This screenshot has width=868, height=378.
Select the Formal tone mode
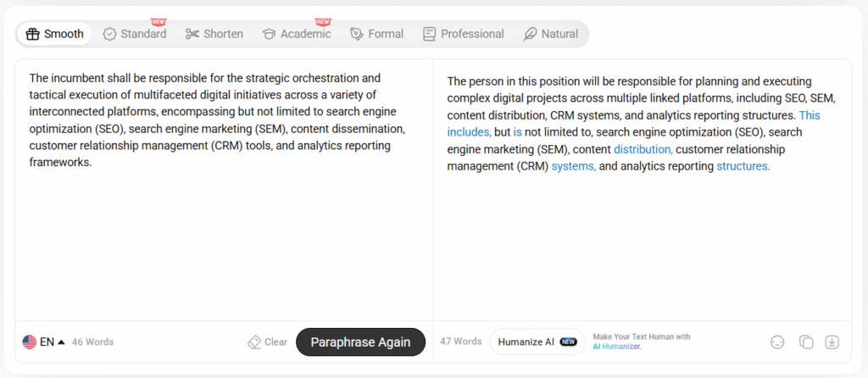click(x=376, y=34)
